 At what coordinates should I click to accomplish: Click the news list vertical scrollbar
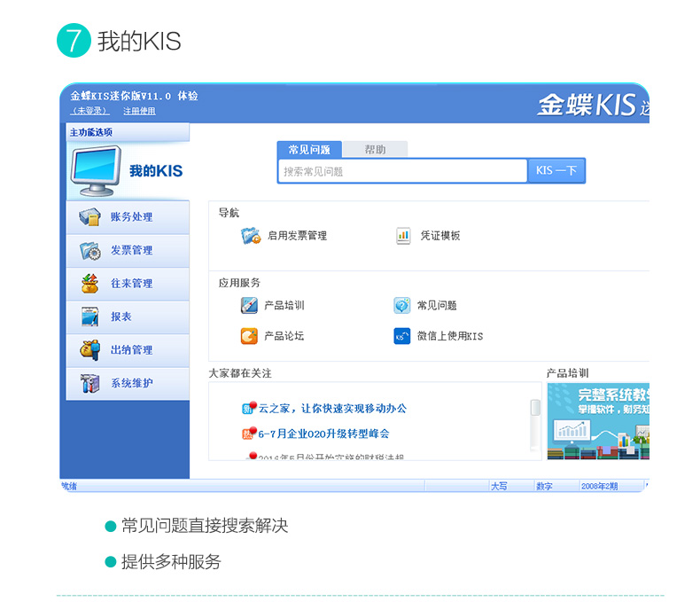[x=535, y=426]
